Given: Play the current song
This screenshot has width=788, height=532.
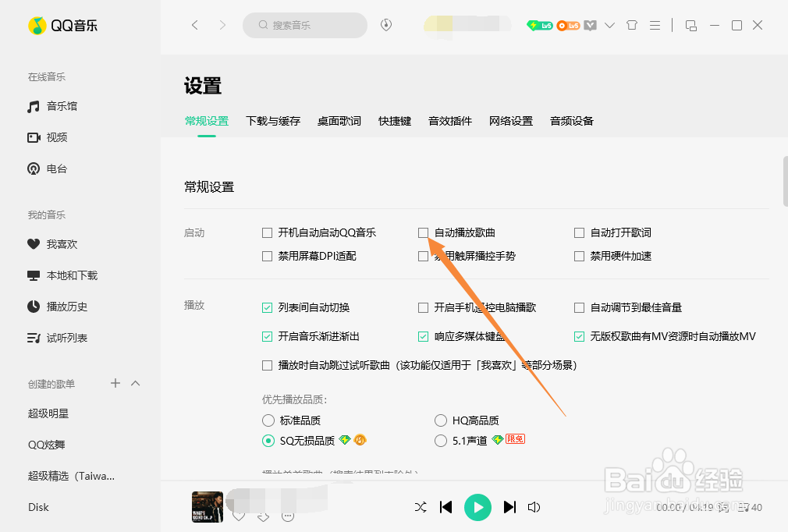Looking at the screenshot, I should point(477,507).
